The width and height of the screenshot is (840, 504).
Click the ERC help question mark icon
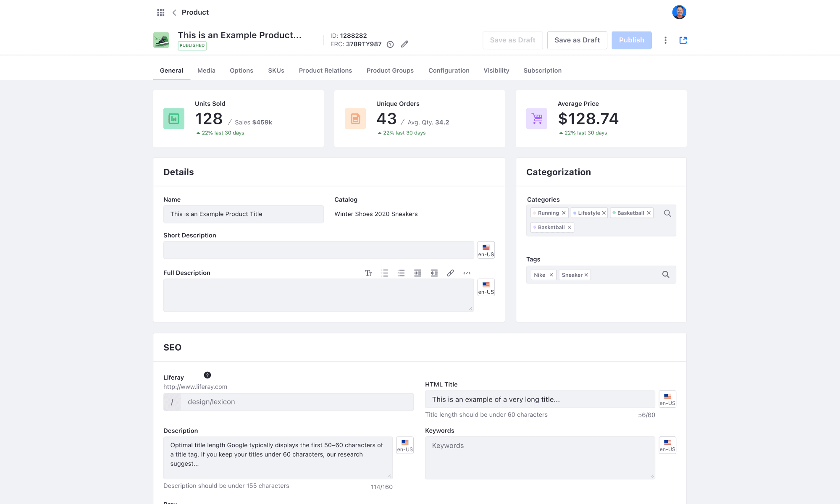click(x=390, y=45)
